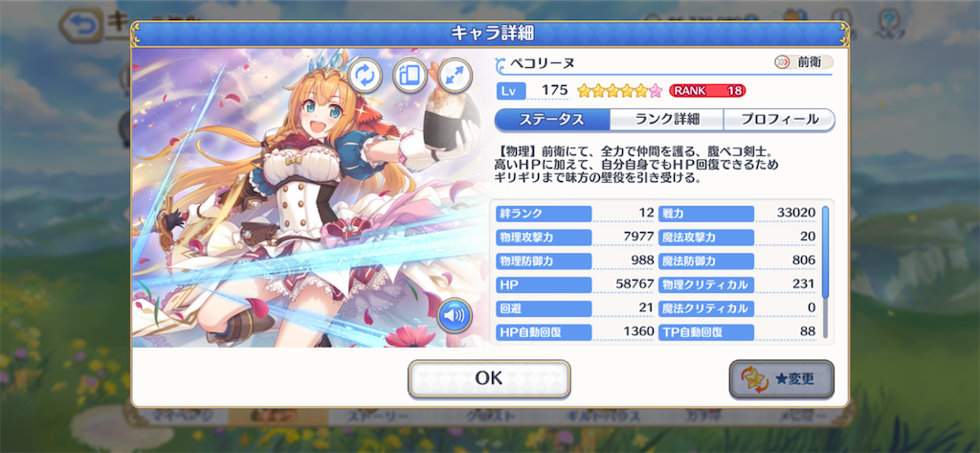Play character voice via speaker icon
The image size is (980, 453).
tap(455, 315)
